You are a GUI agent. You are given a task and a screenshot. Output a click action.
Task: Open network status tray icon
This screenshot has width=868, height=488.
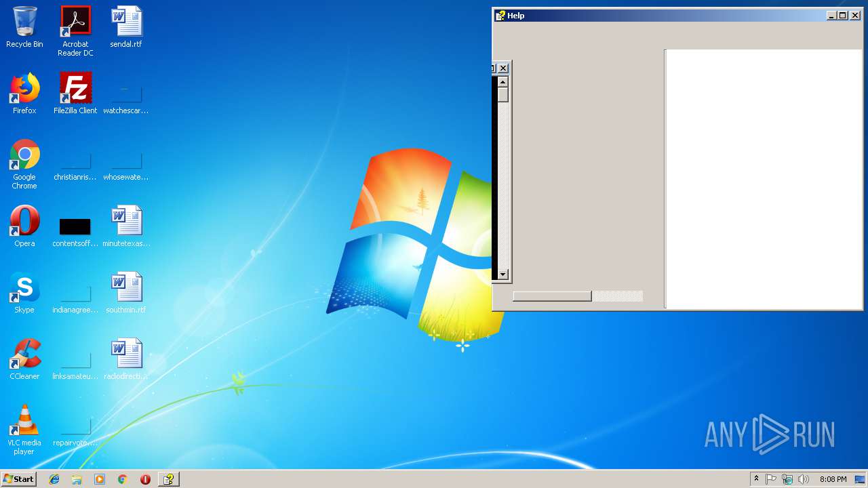click(x=787, y=479)
